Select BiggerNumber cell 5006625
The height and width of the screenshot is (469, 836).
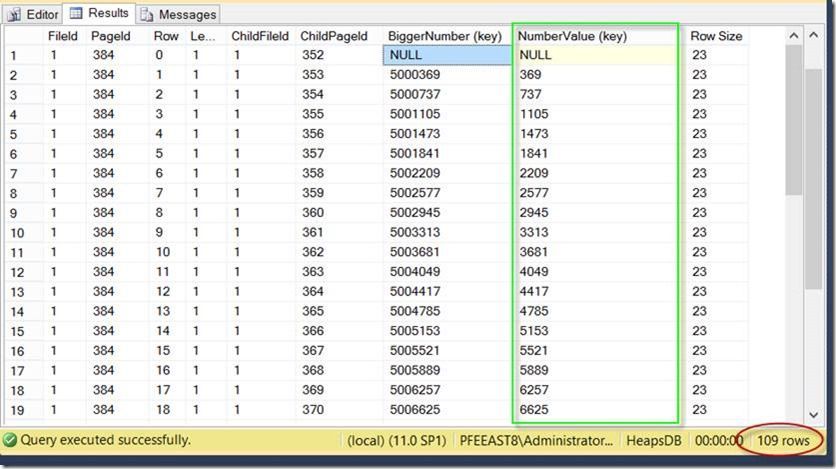point(447,410)
